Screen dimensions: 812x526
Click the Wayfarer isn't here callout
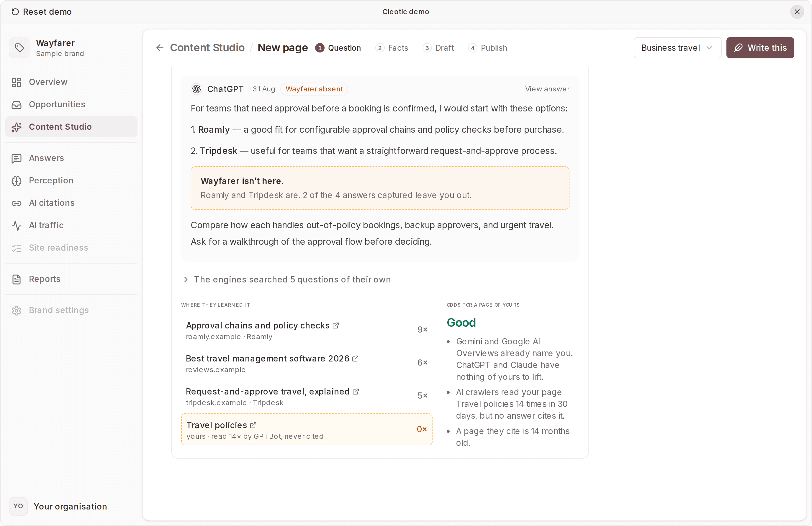[380, 188]
